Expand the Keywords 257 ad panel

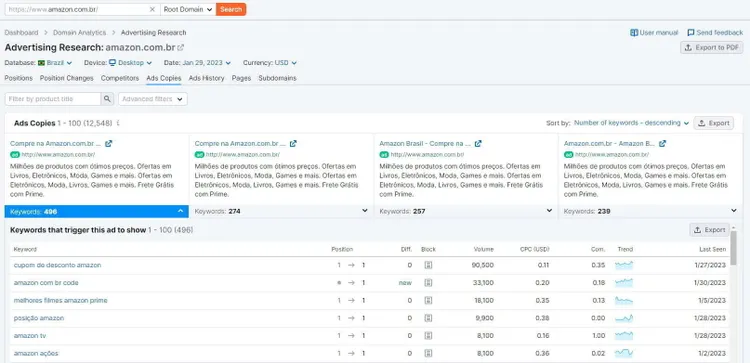click(466, 211)
